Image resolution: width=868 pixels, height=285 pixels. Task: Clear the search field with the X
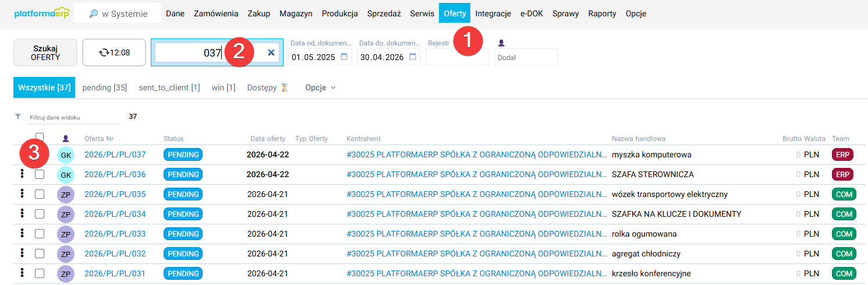271,52
